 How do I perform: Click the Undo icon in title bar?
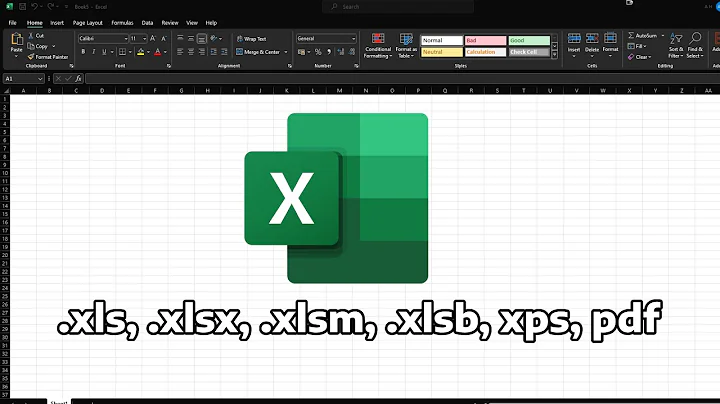34,6
